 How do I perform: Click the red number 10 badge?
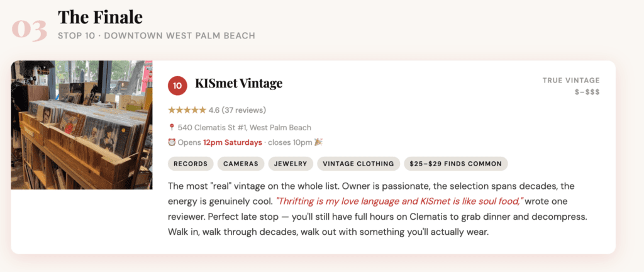pyautogui.click(x=177, y=84)
